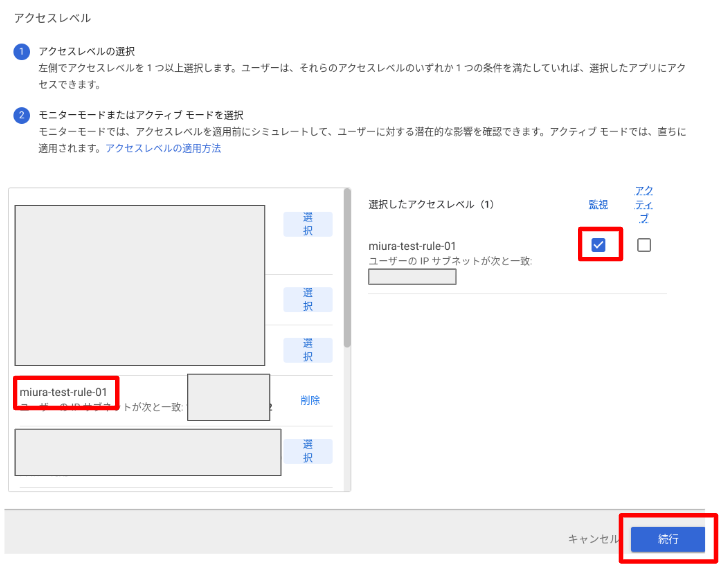Click the アクティブ column header
Screen dimensions: 724x569
point(644,205)
